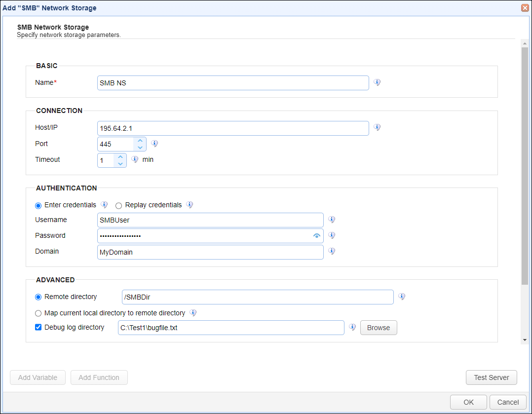Click info icon next to Password field
This screenshot has width=532, height=414.
[332, 235]
